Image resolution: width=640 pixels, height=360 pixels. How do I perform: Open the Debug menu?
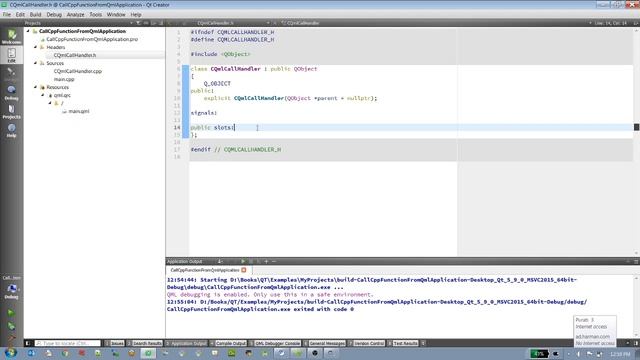click(54, 14)
